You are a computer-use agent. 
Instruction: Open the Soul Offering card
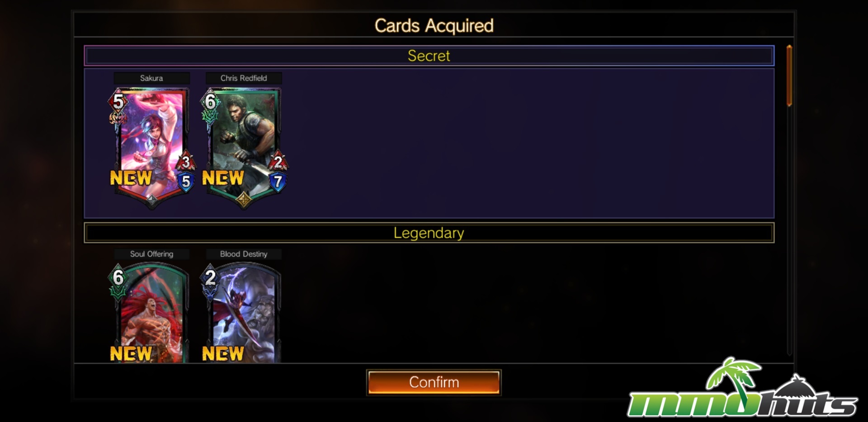pyautogui.click(x=152, y=313)
